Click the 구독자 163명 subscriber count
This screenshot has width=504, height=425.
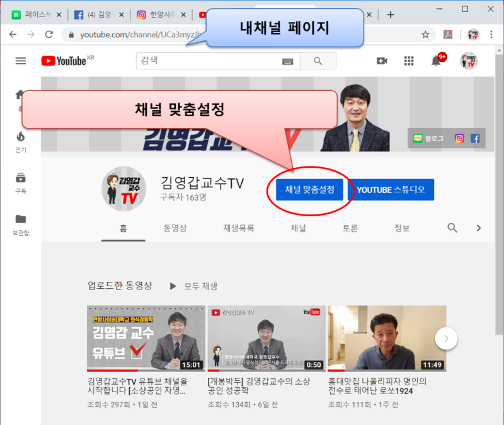[183, 197]
